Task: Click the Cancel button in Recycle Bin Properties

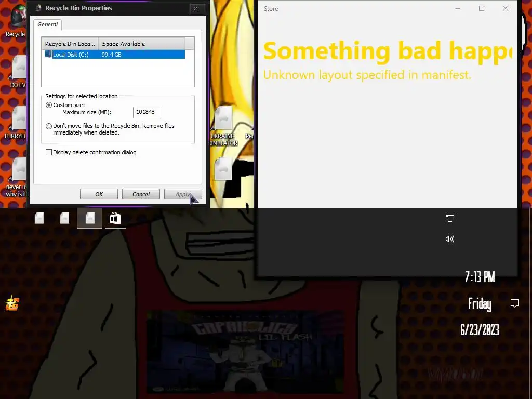Action: click(x=141, y=194)
